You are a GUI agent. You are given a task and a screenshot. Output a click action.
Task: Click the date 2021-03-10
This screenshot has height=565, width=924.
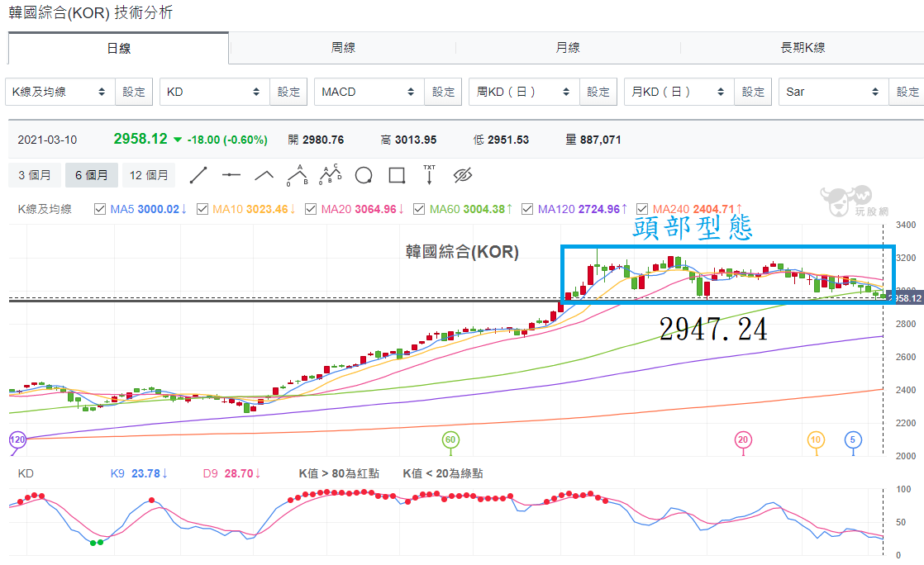pos(47,140)
